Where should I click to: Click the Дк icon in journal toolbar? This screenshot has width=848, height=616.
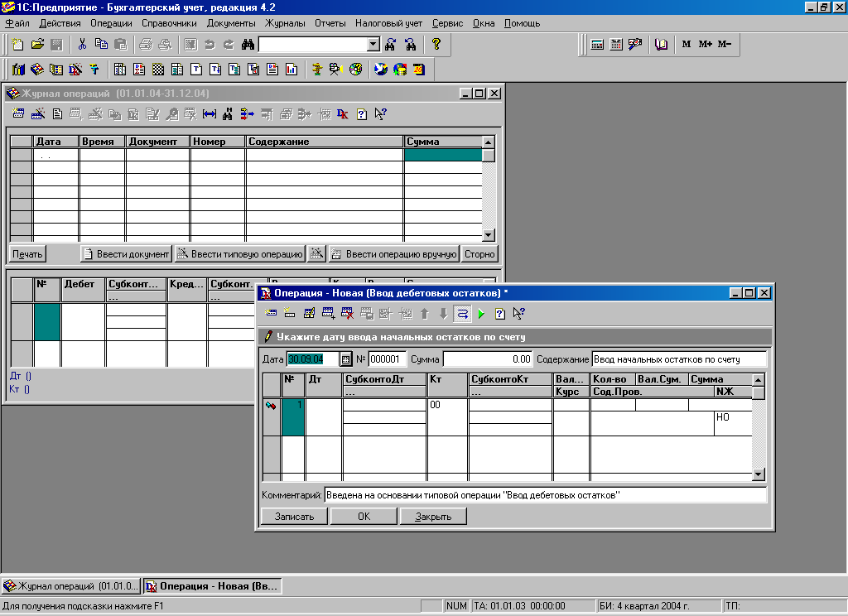click(342, 113)
